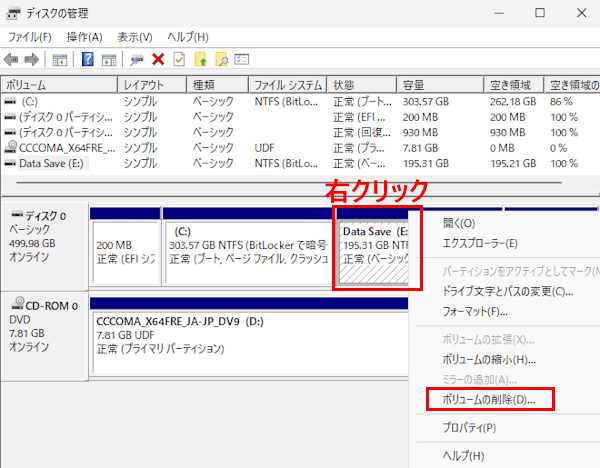Sort by 容量 column header
This screenshot has width=600, height=468.
coord(440,85)
